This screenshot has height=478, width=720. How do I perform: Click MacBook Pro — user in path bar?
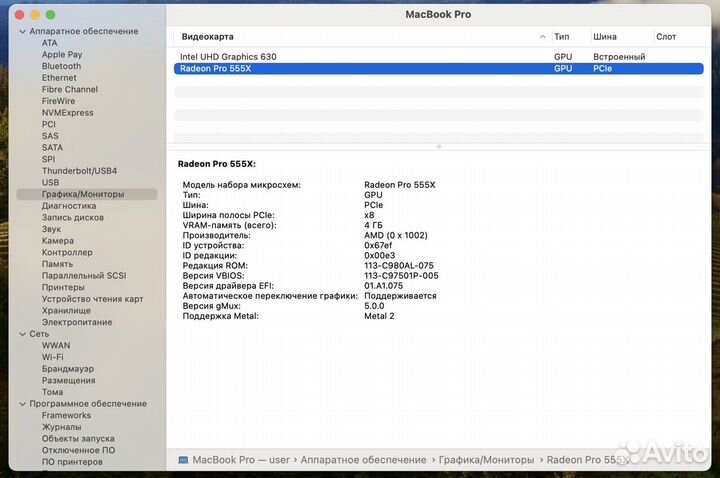coord(241,460)
